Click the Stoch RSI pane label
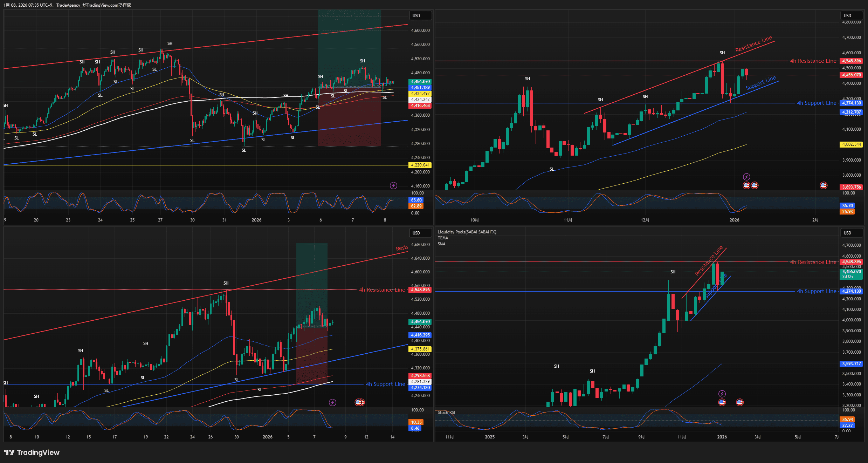868x463 pixels. [446, 413]
